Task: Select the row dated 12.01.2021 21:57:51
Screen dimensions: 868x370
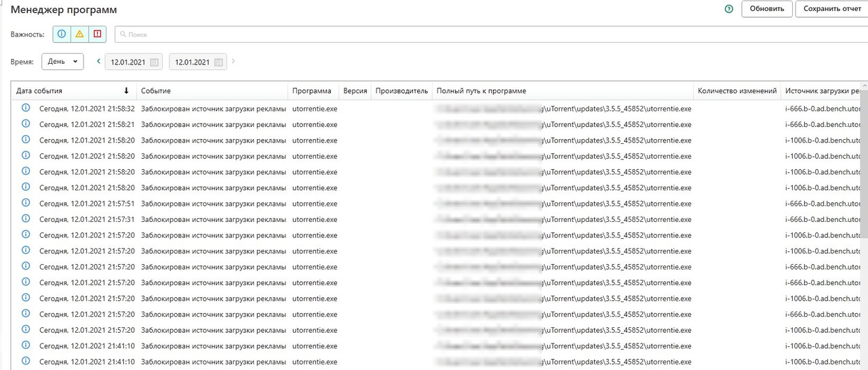Action: click(437, 204)
